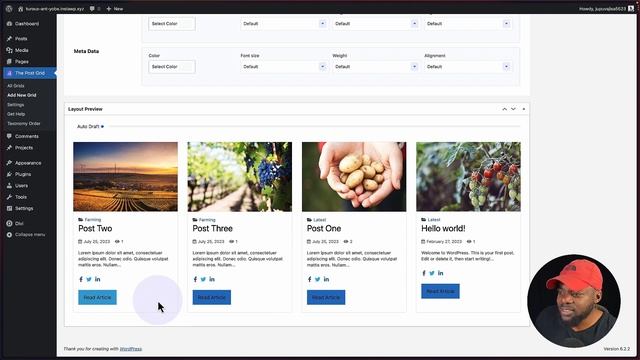Click the Post One potatoes thumbnail

tap(354, 176)
